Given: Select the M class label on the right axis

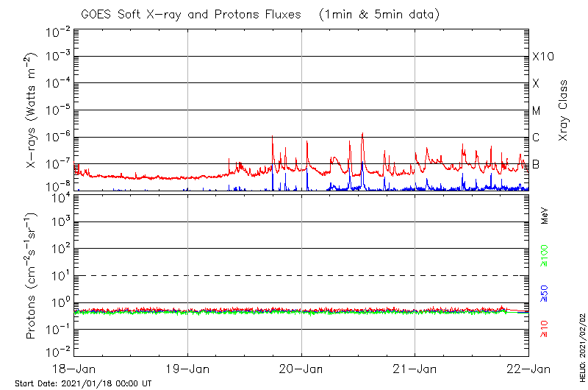Looking at the screenshot, I should click(537, 111).
